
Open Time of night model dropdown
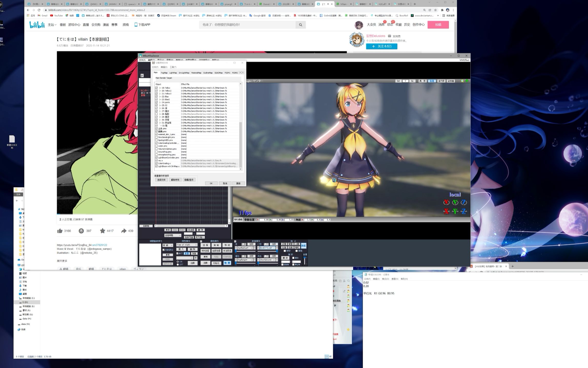click(x=187, y=245)
